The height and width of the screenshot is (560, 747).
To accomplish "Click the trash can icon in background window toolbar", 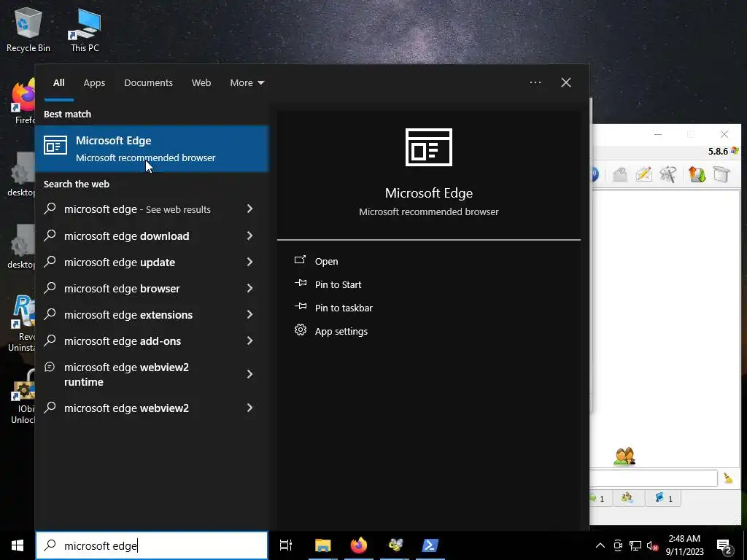I will tap(721, 174).
